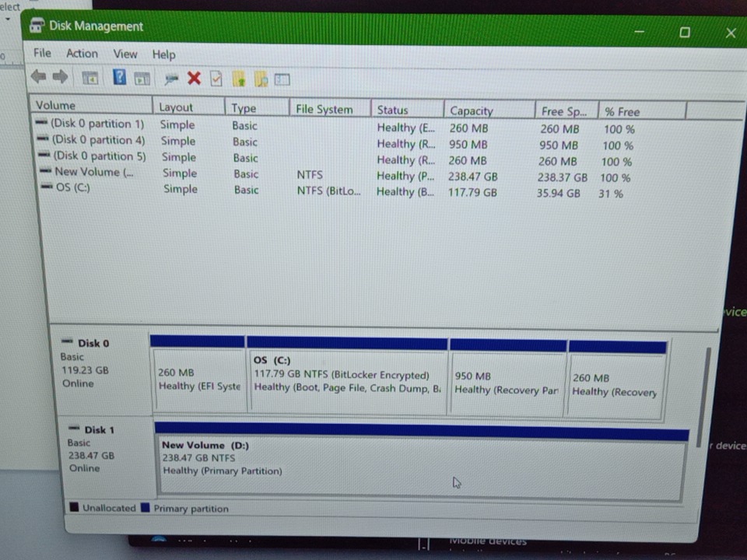Toggle Show/Hide Console Tree icon
Image resolution: width=747 pixels, height=560 pixels.
click(x=90, y=78)
